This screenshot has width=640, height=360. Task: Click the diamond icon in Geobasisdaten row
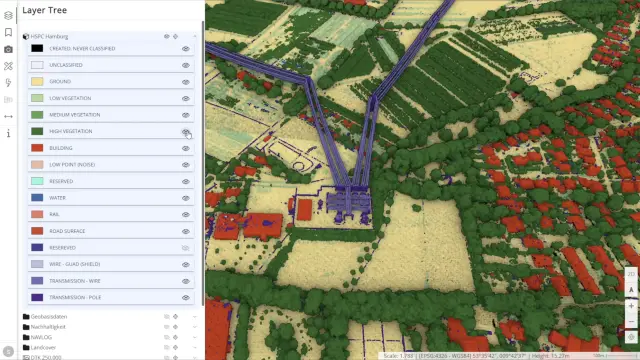(176, 316)
